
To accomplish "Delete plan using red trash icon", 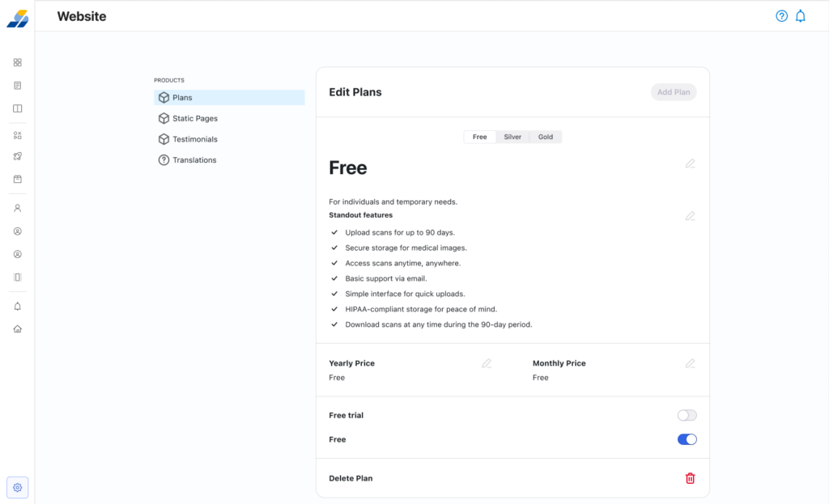I will coord(690,478).
